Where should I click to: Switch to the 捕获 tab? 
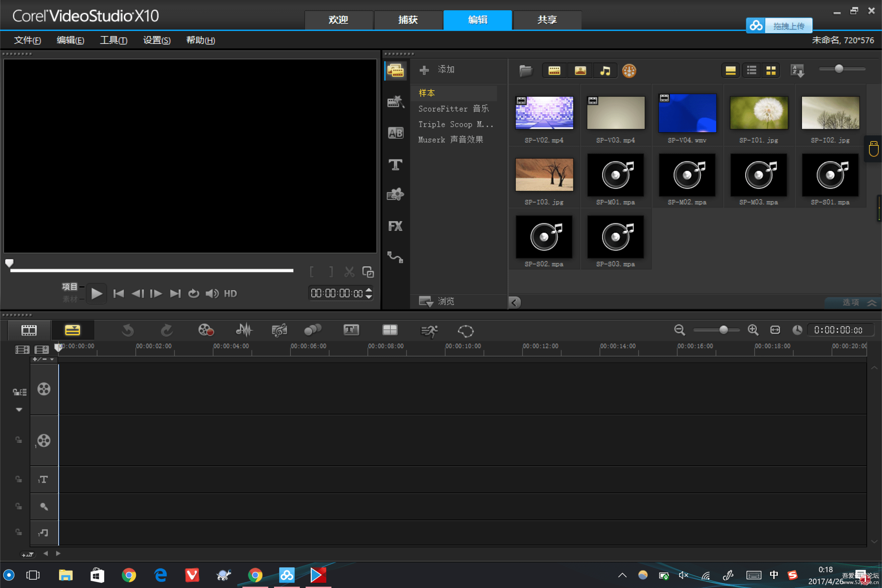[408, 20]
